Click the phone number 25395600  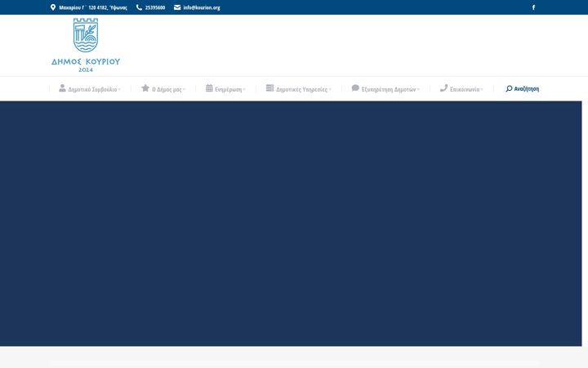coord(155,7)
